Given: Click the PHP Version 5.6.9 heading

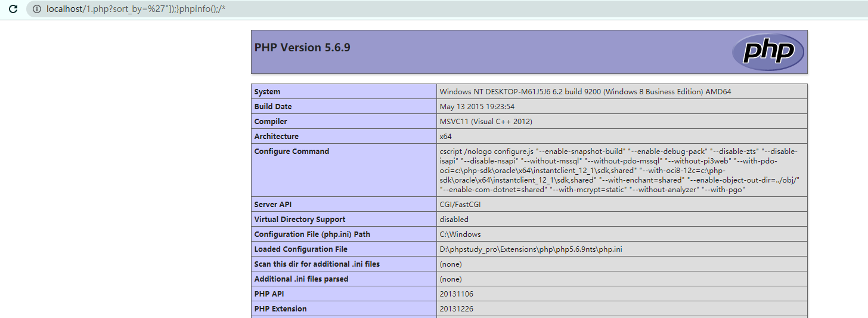Looking at the screenshot, I should pyautogui.click(x=302, y=48).
